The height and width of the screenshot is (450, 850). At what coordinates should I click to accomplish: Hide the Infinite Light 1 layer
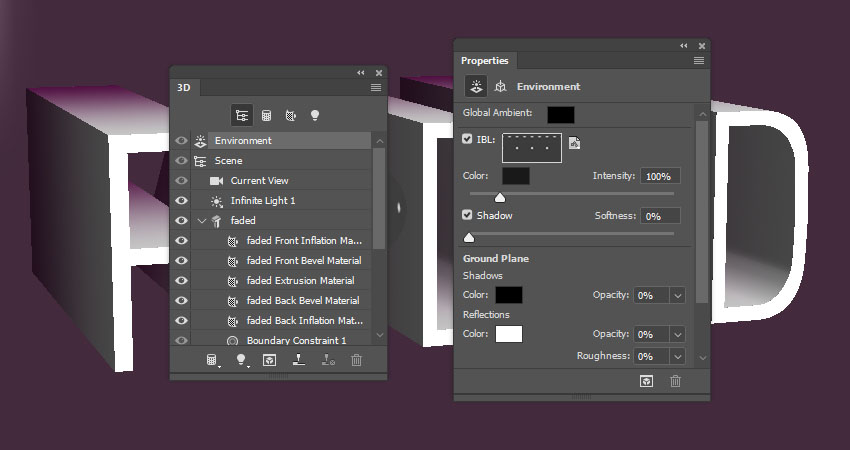[181, 200]
